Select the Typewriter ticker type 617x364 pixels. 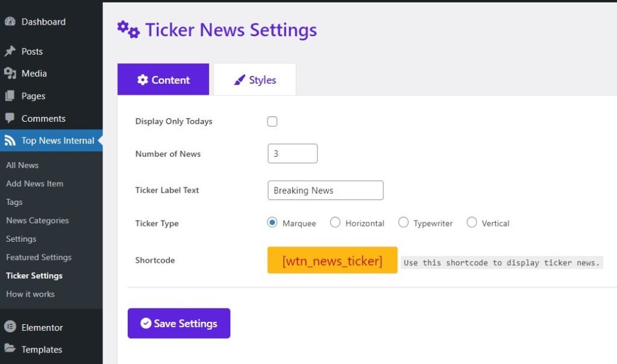click(404, 222)
